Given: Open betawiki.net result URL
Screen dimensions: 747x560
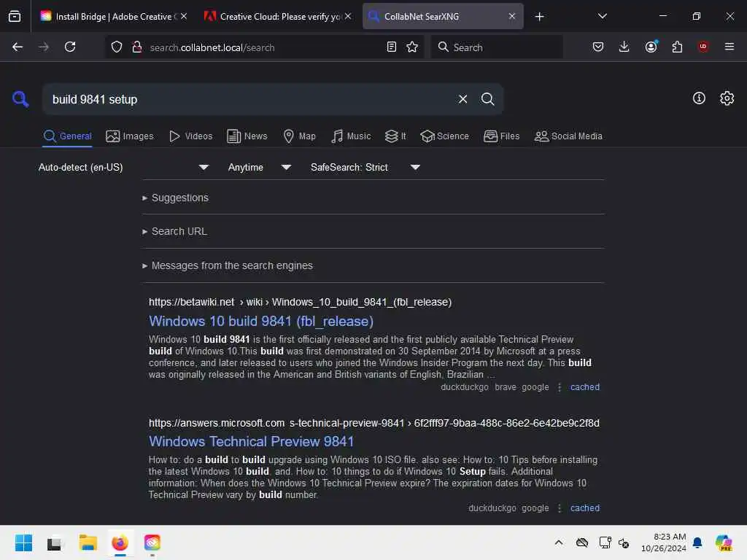Looking at the screenshot, I should [x=300, y=302].
